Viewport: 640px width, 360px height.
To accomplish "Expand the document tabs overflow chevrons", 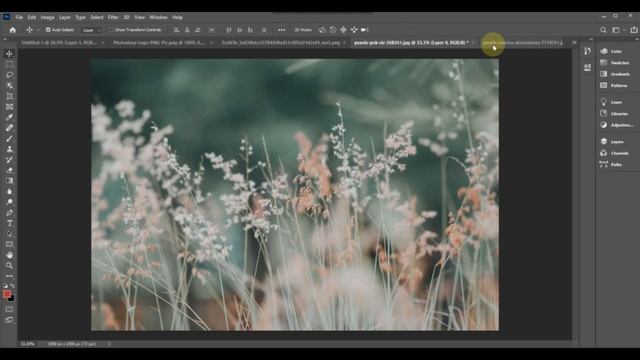I will 574,42.
